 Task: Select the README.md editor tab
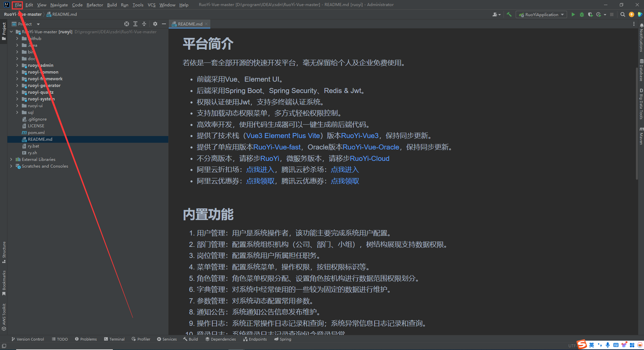pos(190,24)
